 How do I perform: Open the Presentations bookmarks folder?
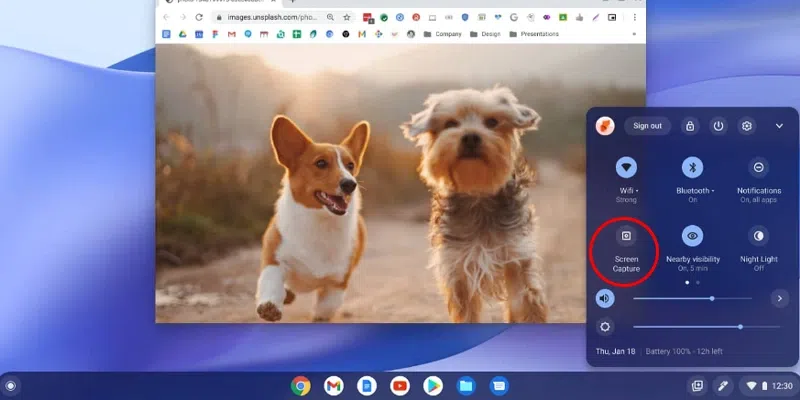coord(534,34)
